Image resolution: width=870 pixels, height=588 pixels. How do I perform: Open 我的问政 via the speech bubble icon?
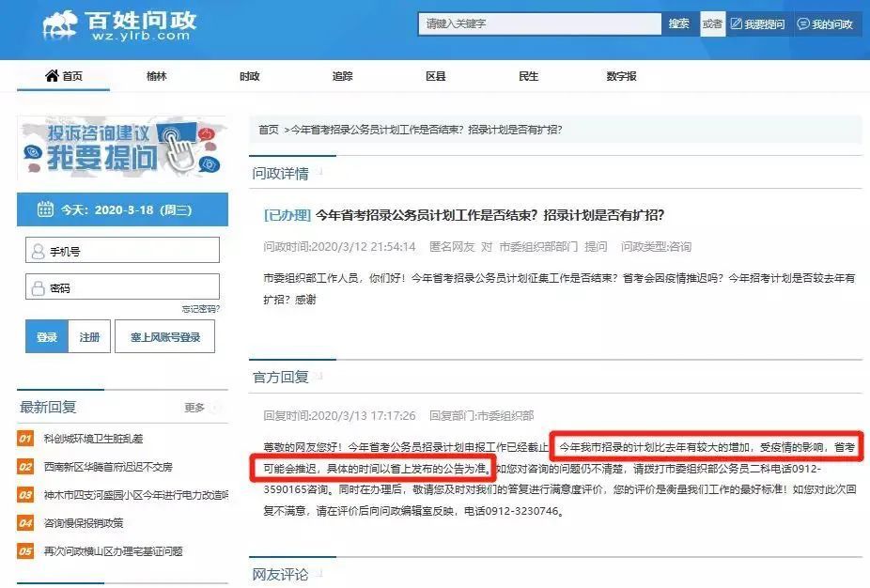coord(805,23)
